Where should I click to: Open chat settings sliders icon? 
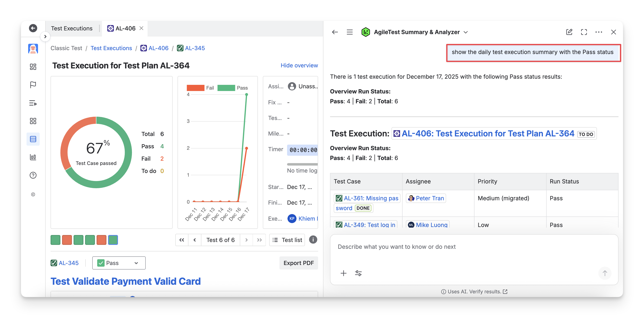pyautogui.click(x=358, y=273)
